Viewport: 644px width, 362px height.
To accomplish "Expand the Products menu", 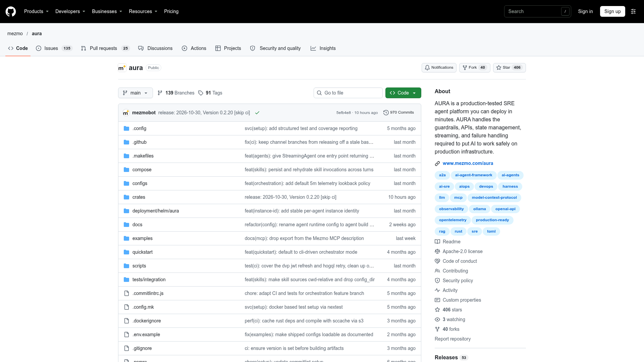I will [x=36, y=11].
